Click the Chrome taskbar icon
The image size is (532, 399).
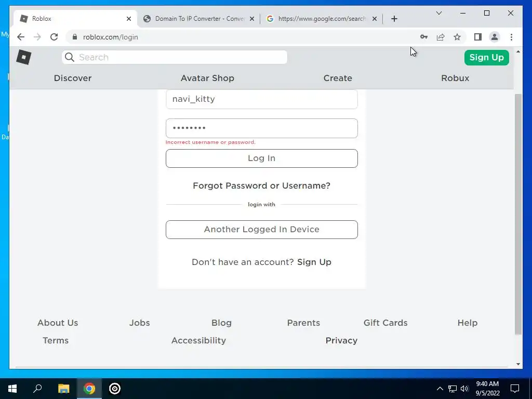coord(89,389)
